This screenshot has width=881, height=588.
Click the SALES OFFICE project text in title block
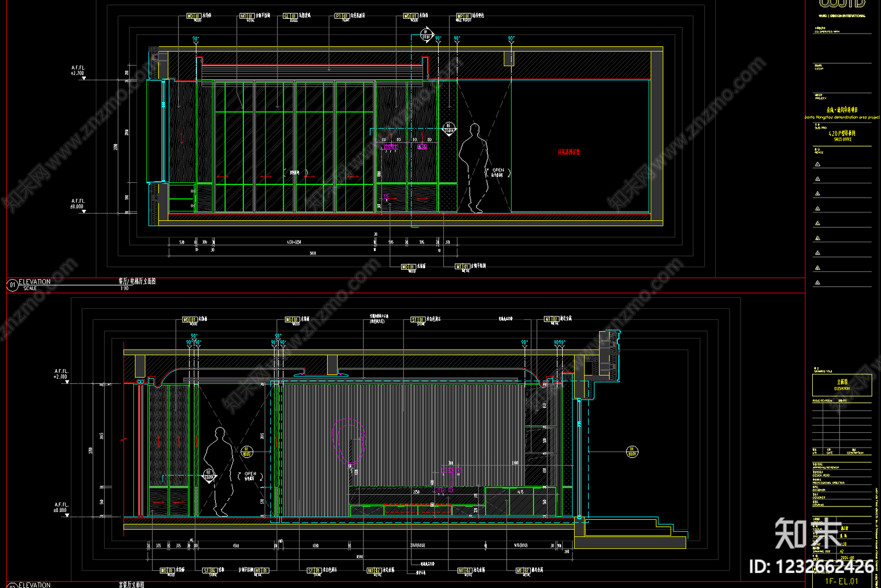[842, 139]
